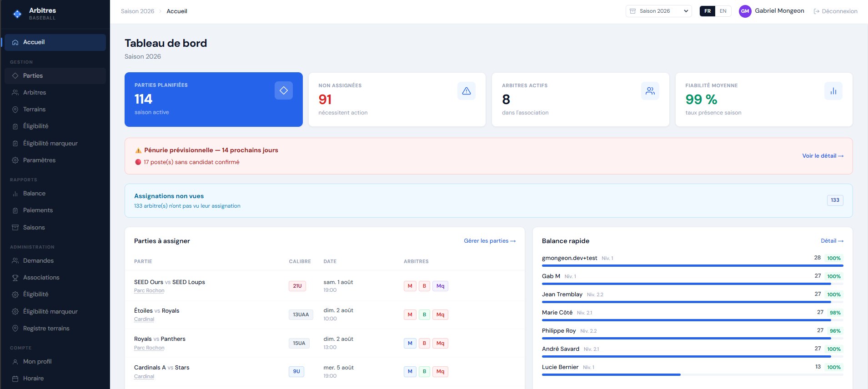
Task: Click the Parties planifiées 114 card
Action: (214, 100)
